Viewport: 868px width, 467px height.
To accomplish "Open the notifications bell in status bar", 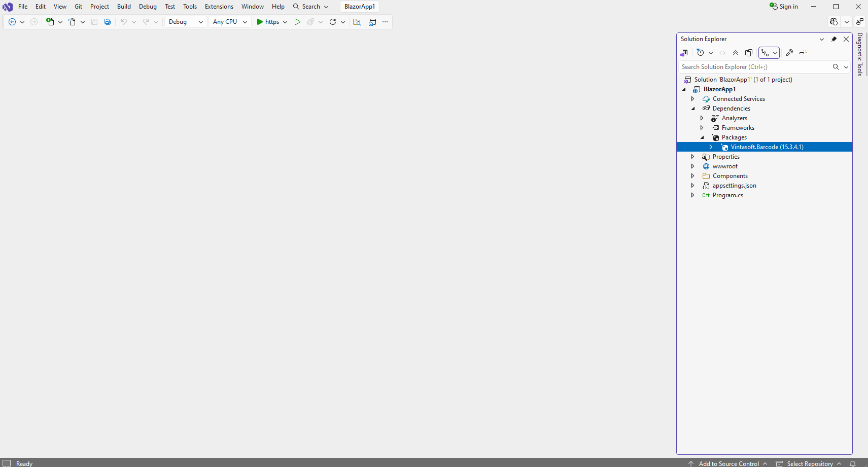I will tap(853, 463).
